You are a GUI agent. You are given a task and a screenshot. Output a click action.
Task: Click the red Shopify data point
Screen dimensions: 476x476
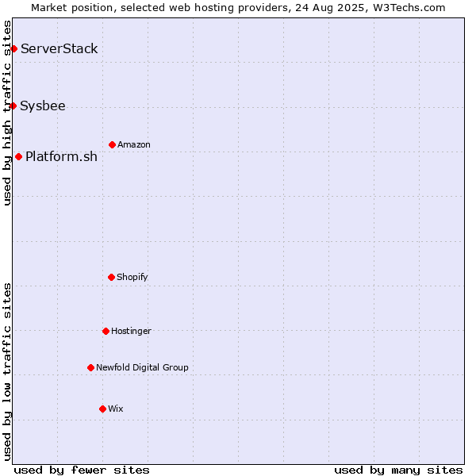click(111, 277)
